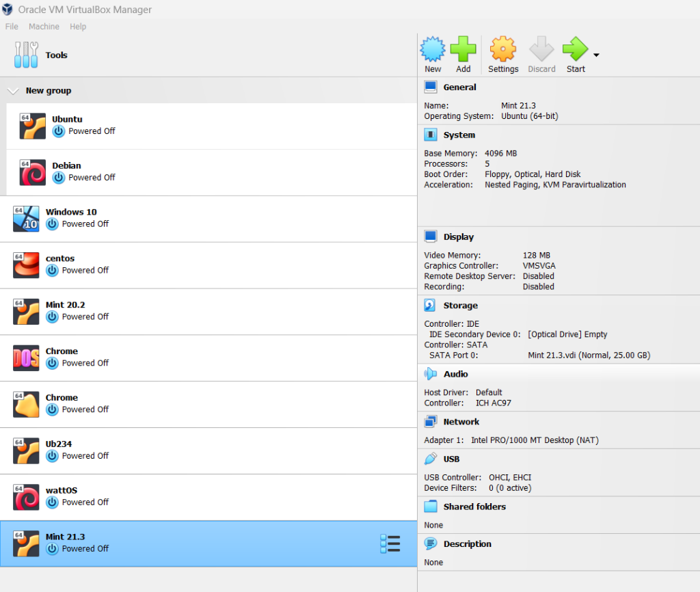Viewport: 700px width, 592px height.
Task: Open the Description heading link
Action: pos(467,543)
